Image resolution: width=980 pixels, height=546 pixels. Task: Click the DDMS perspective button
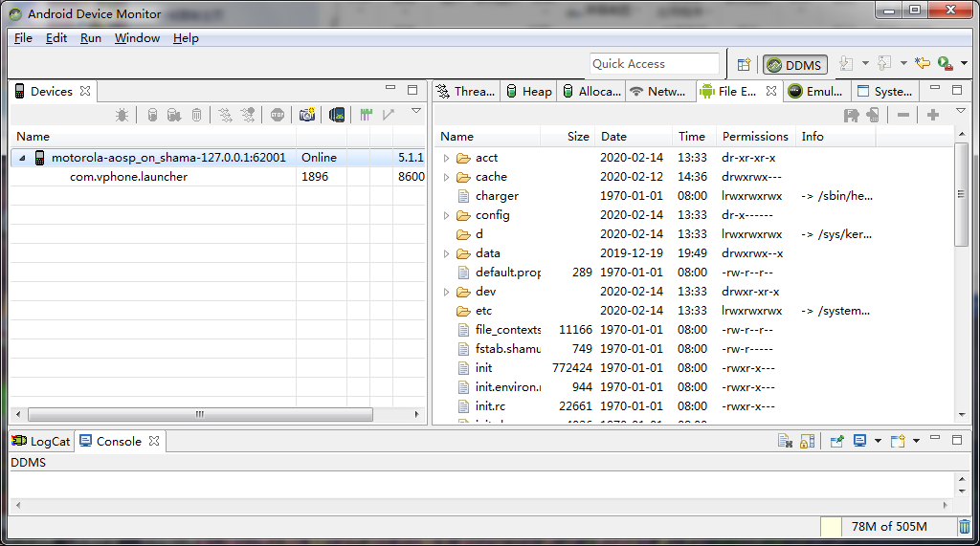click(x=795, y=65)
